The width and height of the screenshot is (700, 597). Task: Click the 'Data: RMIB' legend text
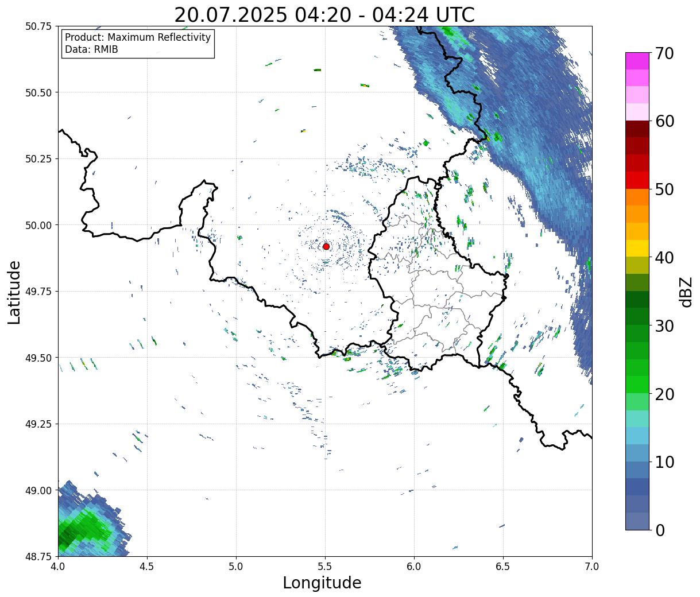pyautogui.click(x=91, y=50)
